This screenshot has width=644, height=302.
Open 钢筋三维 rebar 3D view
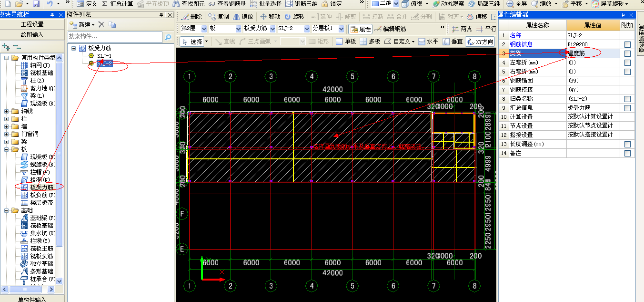click(x=302, y=4)
